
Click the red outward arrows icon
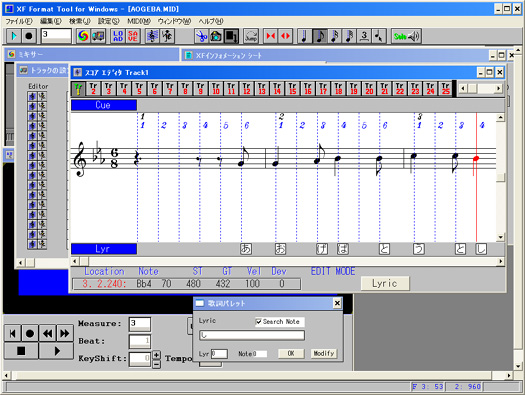click(285, 36)
